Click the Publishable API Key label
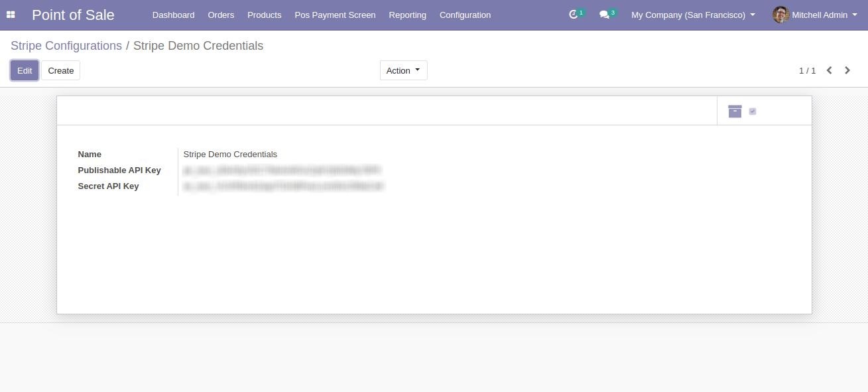 tap(119, 170)
